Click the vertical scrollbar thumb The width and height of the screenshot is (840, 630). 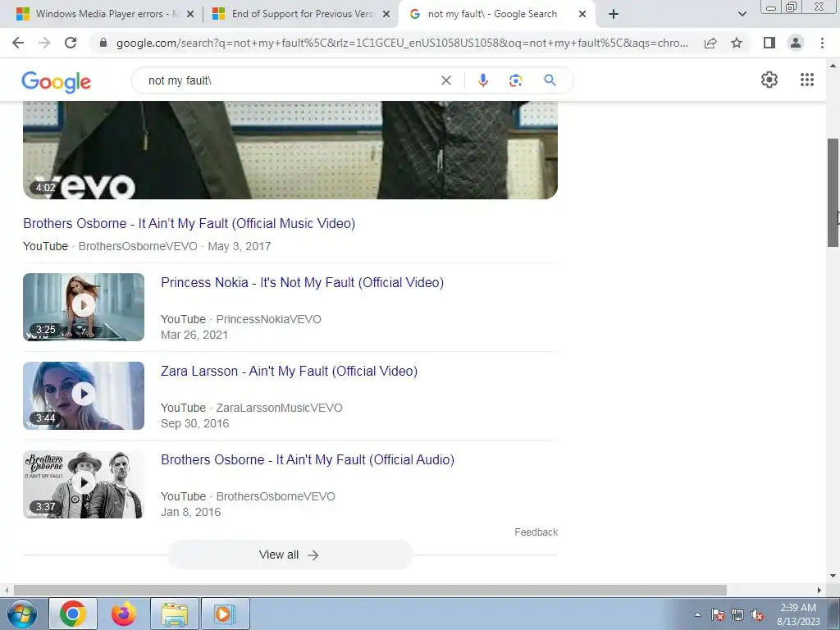[833, 193]
